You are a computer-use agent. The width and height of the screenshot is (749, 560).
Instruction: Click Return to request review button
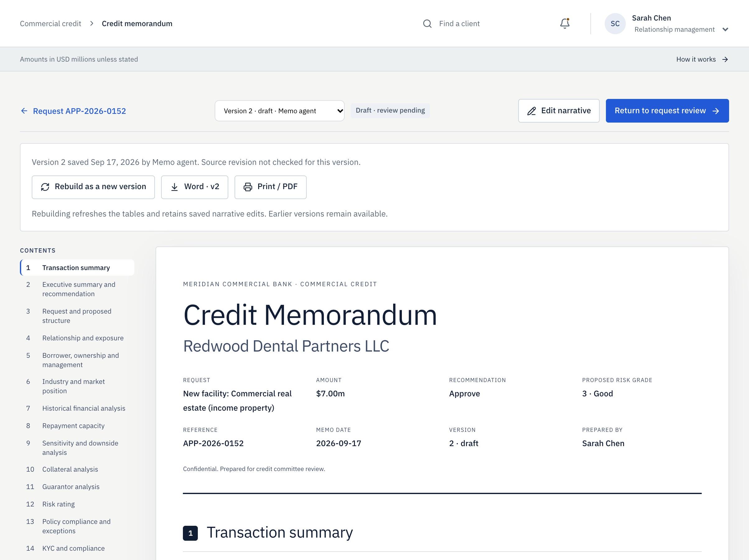click(667, 111)
